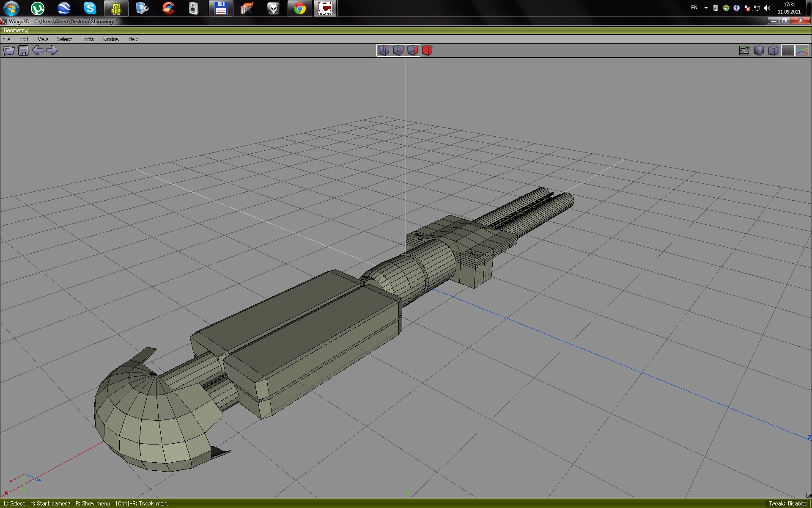
Task: Click the Geometry window title bar
Action: tap(406, 30)
